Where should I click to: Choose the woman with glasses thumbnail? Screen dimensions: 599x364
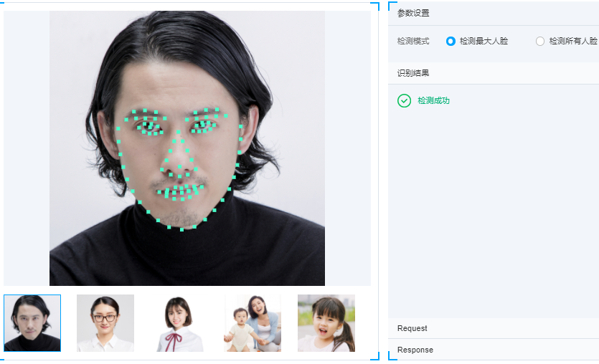click(105, 322)
